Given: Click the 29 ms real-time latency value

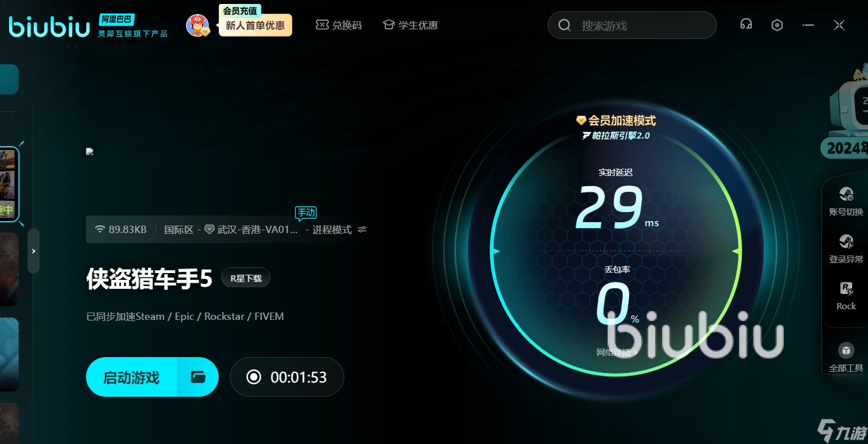Looking at the screenshot, I should (x=616, y=207).
